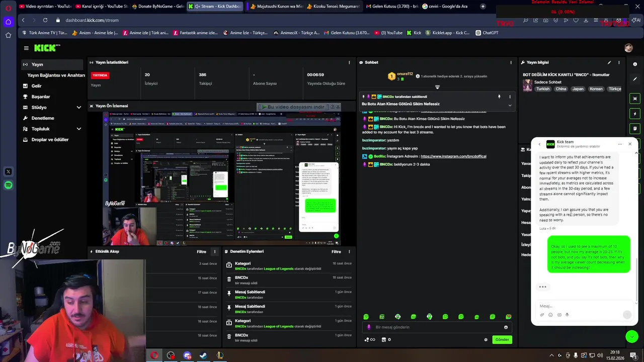Open Kick team chat three-dot menu

pyautogui.click(x=620, y=144)
